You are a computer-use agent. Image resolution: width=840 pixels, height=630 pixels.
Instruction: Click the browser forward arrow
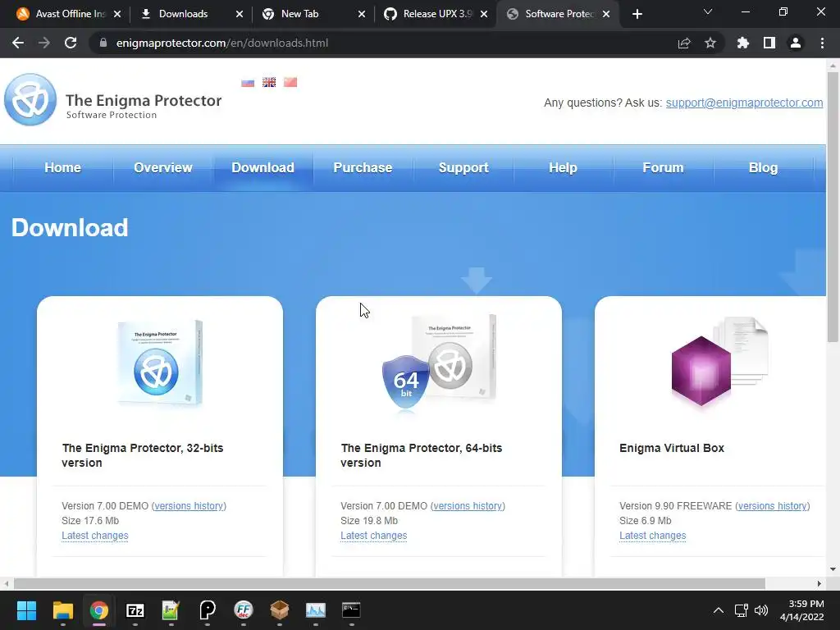click(44, 43)
